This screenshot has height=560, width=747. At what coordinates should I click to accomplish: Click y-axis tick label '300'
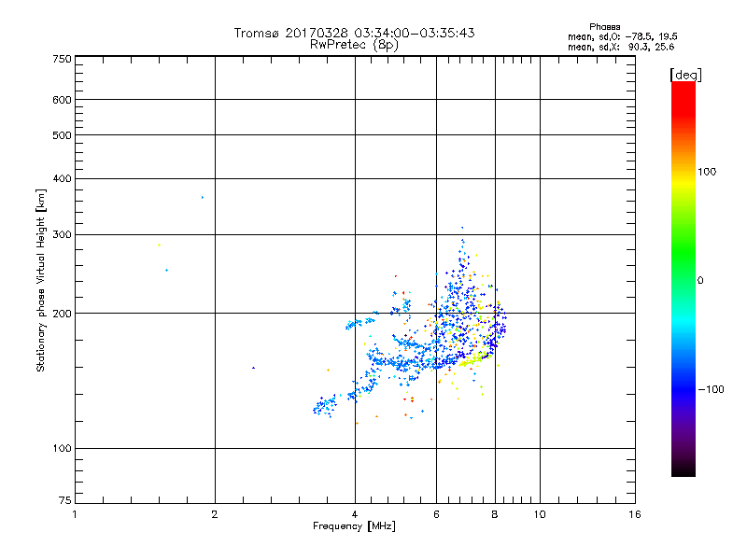pos(62,234)
